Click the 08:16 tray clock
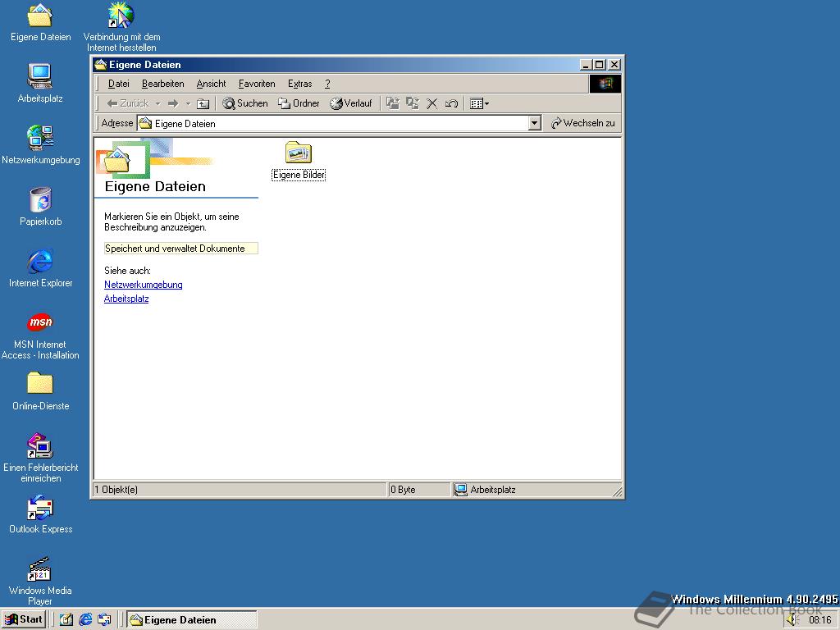840x630 pixels. pos(820,620)
